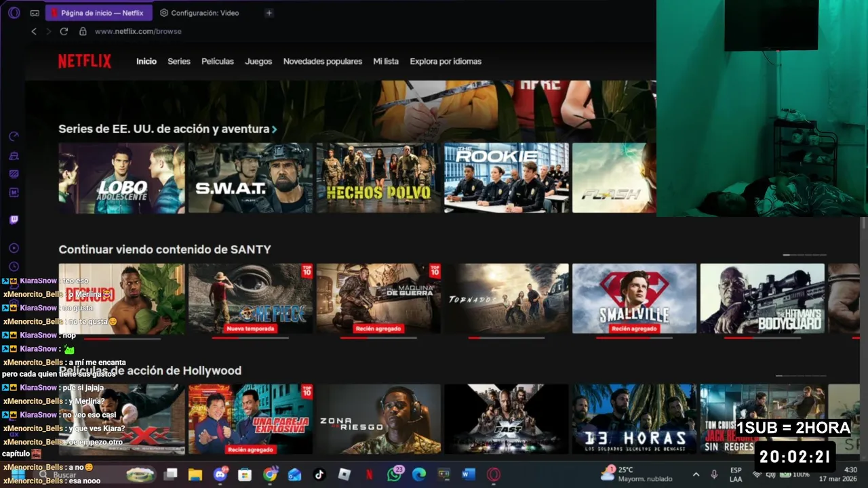Resume The Hitman's Bodyguard thumbnail
The width and height of the screenshot is (868, 488).
[x=762, y=298]
